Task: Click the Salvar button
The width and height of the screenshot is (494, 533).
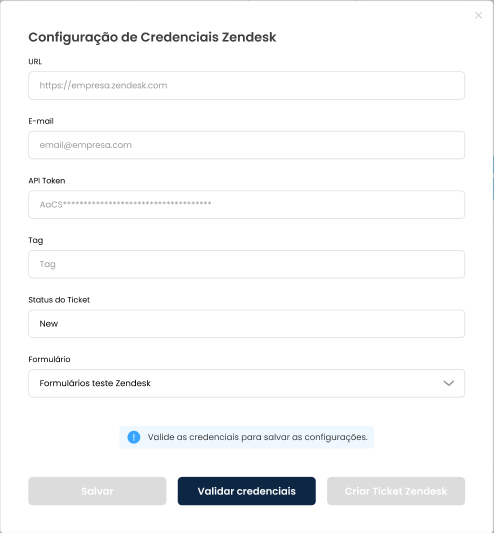Action: (x=97, y=491)
